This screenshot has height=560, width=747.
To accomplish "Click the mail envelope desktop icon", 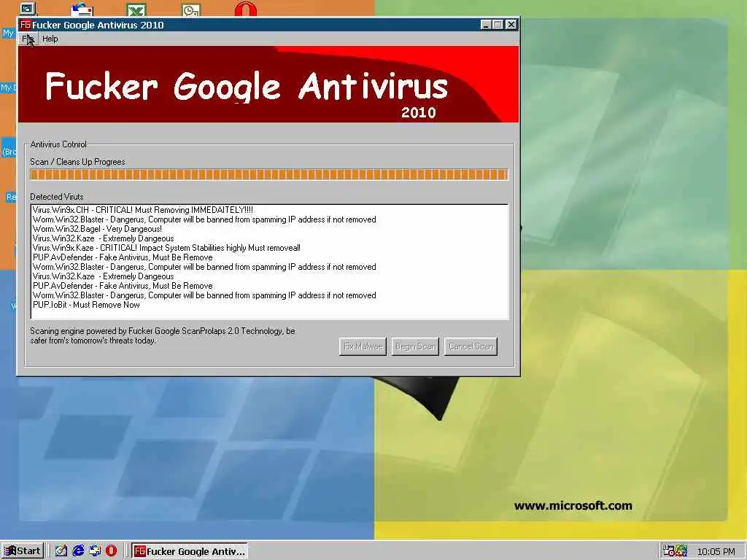I will point(82,9).
